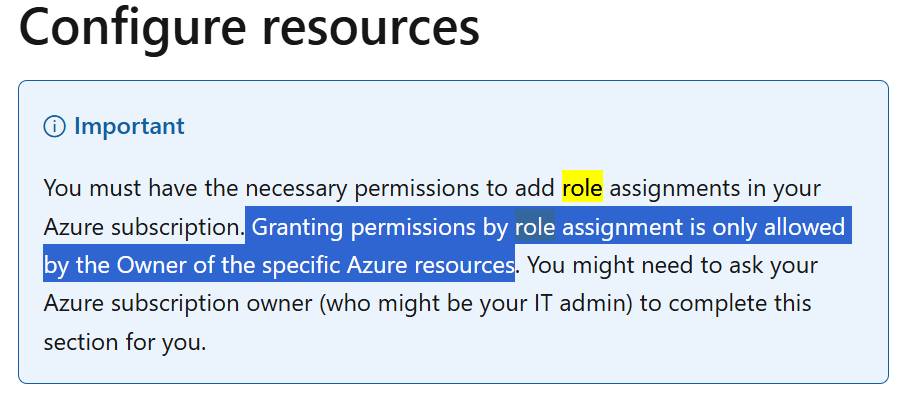Image resolution: width=901 pixels, height=404 pixels.
Task: Click the info circle icon beside Important
Action: click(55, 127)
